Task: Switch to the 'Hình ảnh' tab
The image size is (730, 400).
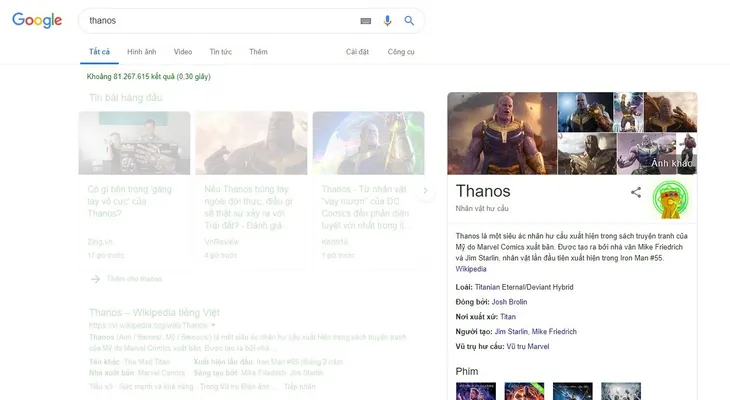Action: (x=142, y=52)
